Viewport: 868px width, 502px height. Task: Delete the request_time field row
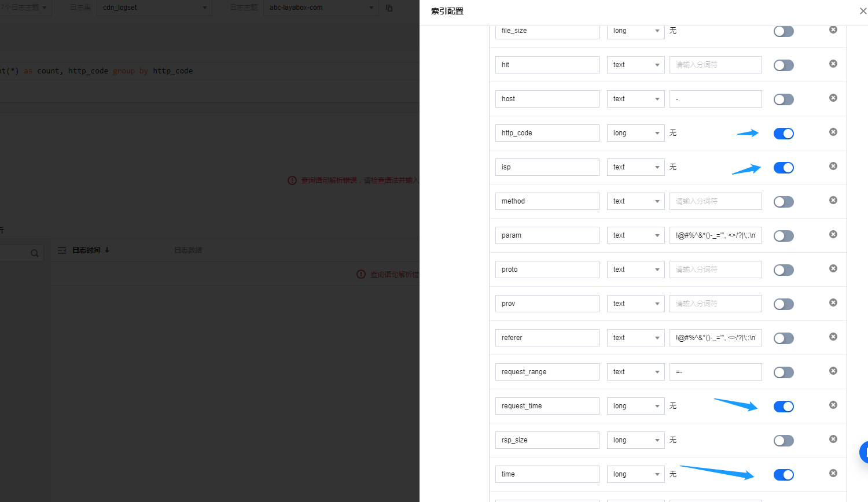833,405
